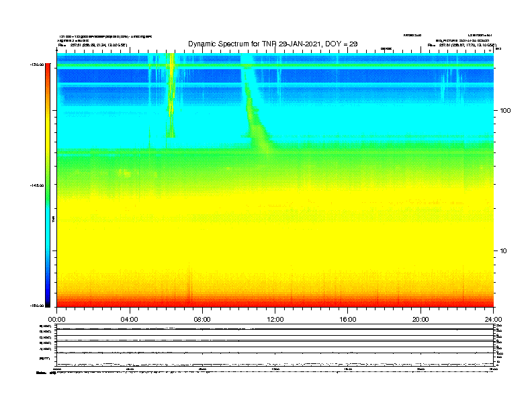Click the vertical rainbow color scale bar
This screenshot has width=532, height=411.
click(x=48, y=185)
